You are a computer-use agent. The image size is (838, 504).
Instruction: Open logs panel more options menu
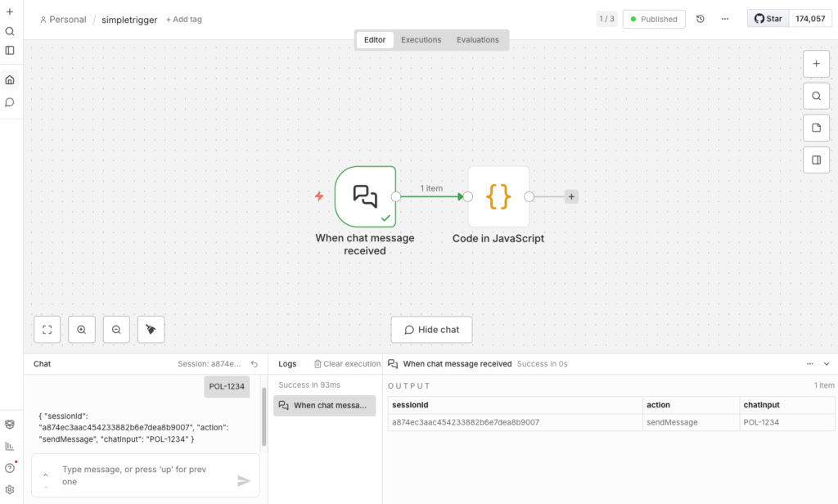pyautogui.click(x=810, y=364)
